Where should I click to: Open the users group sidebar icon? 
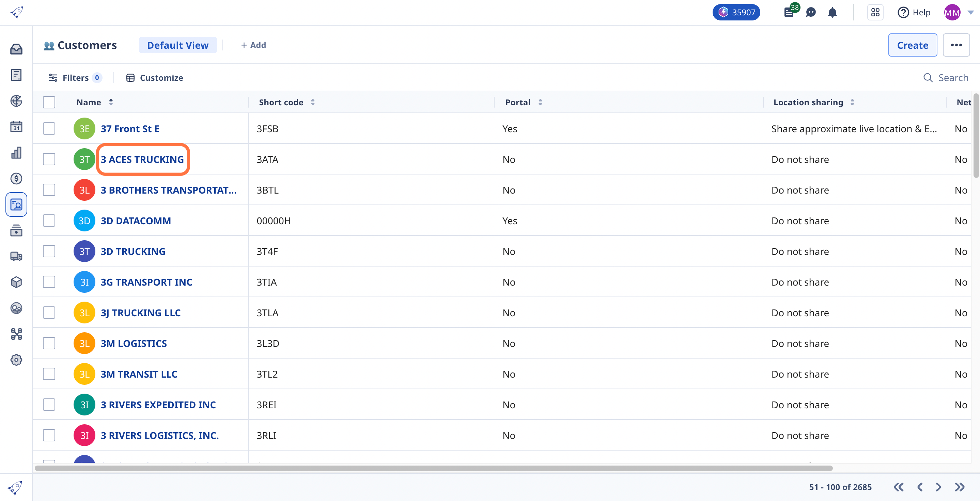click(x=16, y=308)
